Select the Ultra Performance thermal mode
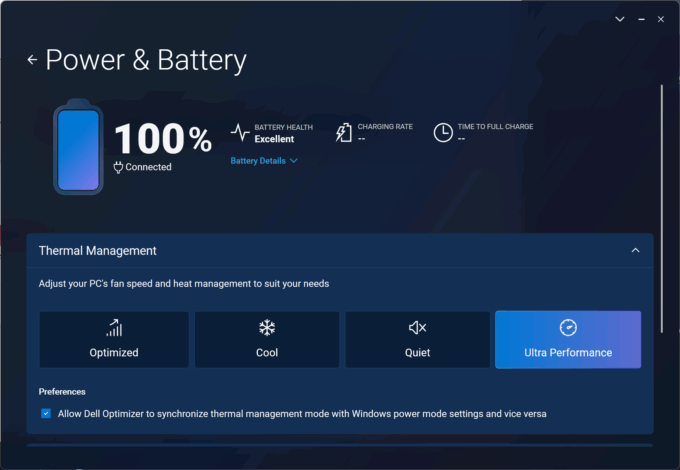The width and height of the screenshot is (680, 470). point(567,339)
